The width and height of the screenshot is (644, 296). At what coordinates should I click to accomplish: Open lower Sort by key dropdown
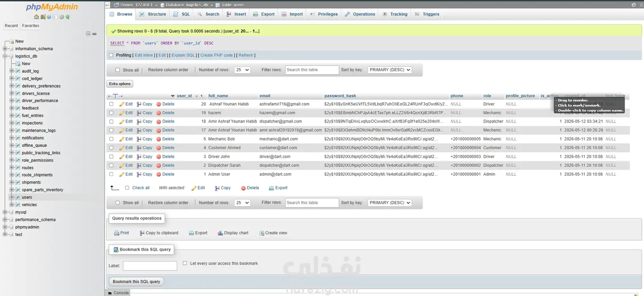389,203
